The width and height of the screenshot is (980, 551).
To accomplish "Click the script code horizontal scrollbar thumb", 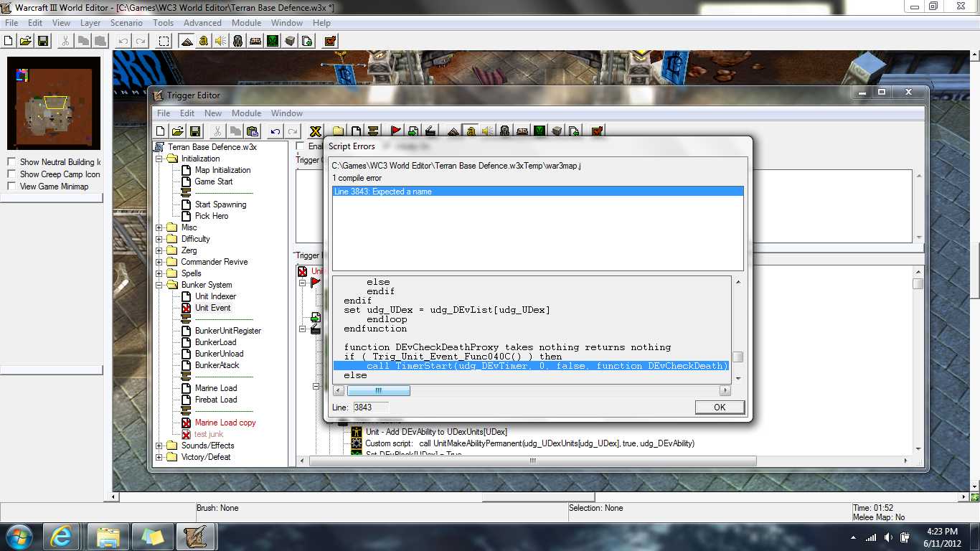I will (379, 391).
